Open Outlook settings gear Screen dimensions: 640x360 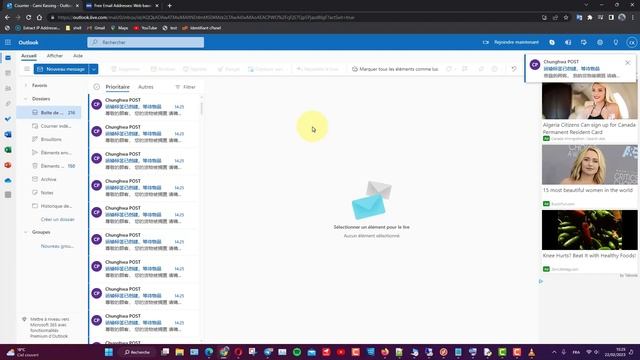tap(600, 42)
